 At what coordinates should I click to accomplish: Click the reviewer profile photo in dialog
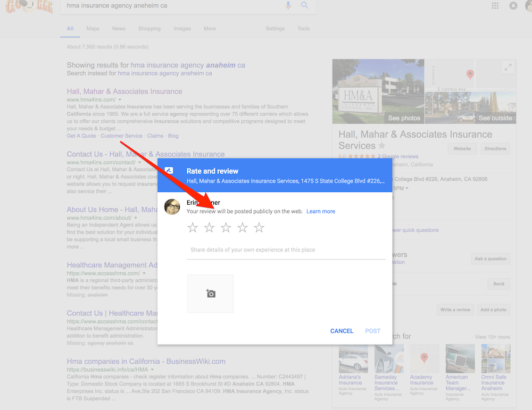[172, 207]
